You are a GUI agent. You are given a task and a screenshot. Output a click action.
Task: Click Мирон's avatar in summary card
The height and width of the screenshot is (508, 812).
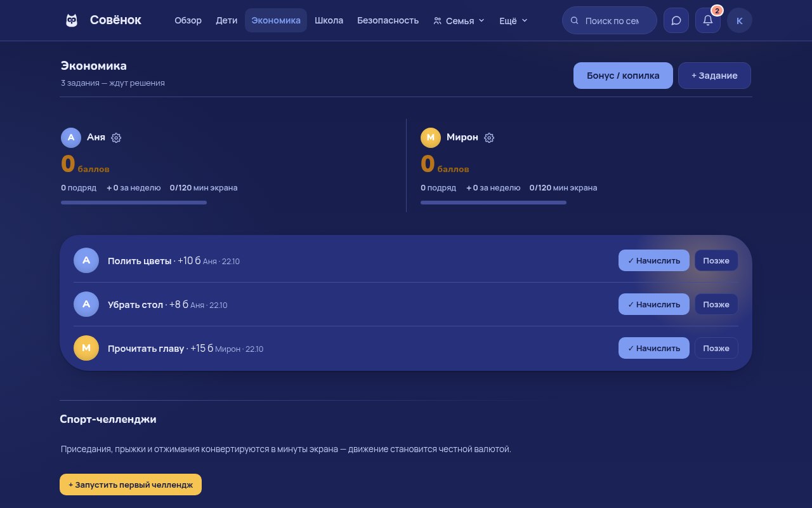tap(431, 138)
